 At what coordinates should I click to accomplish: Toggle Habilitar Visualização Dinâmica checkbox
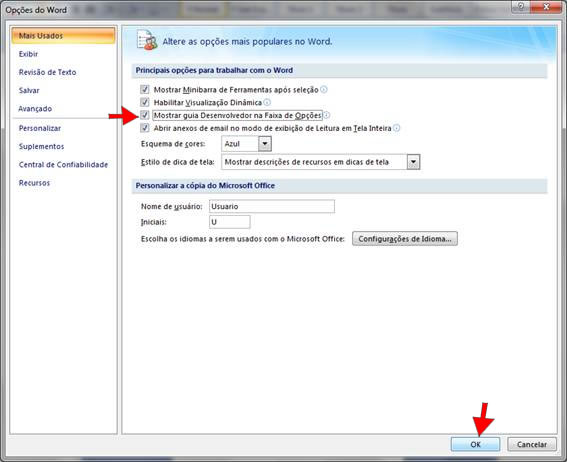(145, 102)
